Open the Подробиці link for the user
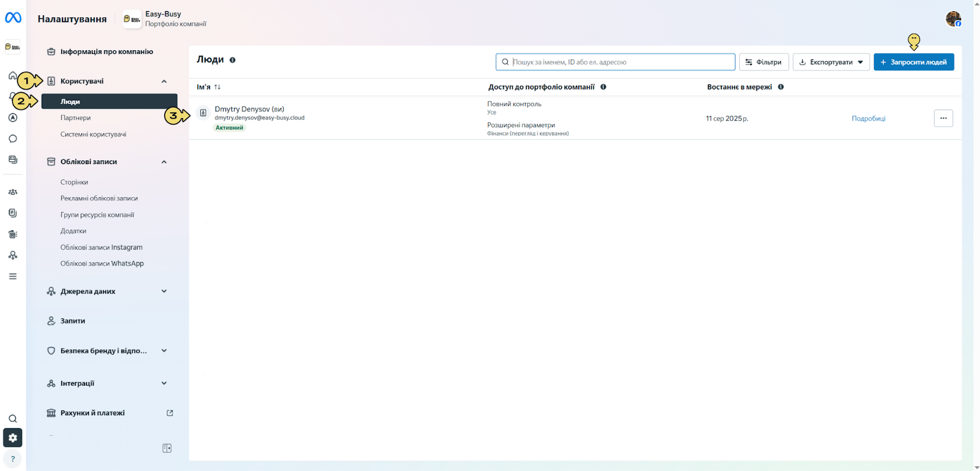The height and width of the screenshot is (471, 980). click(x=869, y=119)
